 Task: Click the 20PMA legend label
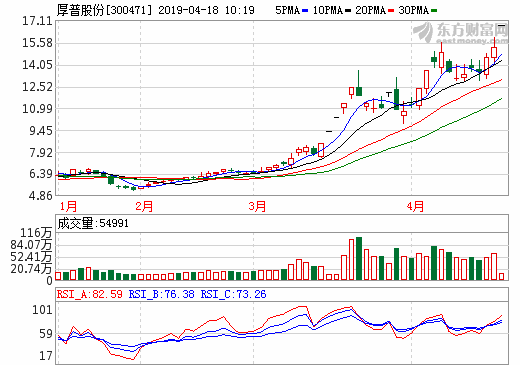pos(371,10)
